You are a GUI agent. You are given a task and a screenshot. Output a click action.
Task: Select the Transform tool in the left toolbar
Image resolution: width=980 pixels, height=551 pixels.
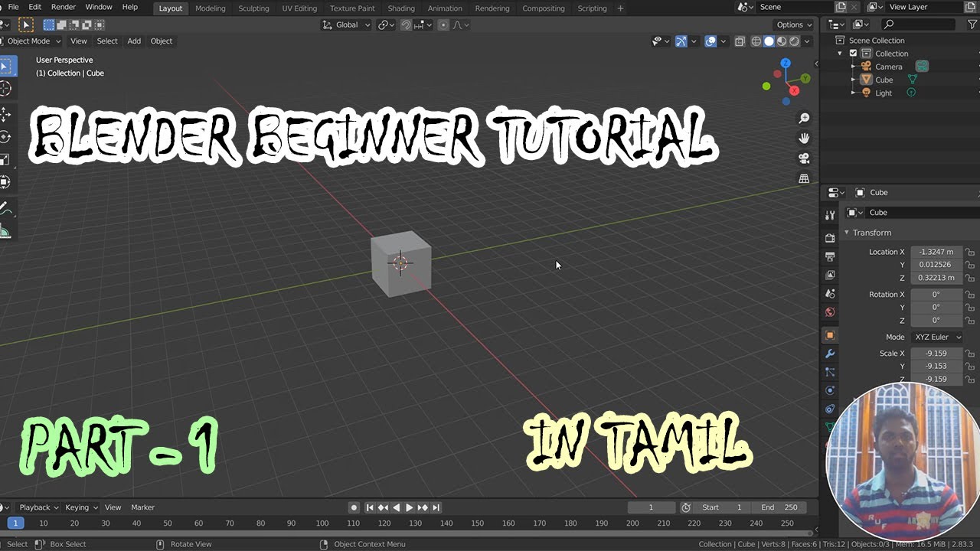pyautogui.click(x=5, y=182)
